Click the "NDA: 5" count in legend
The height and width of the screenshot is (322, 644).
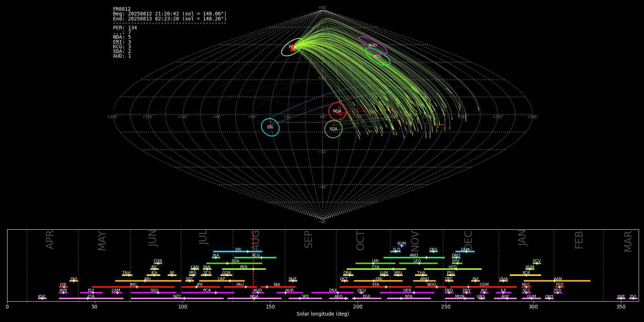(x=122, y=37)
